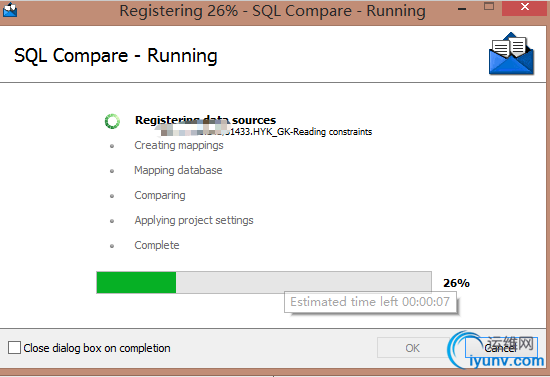The height and width of the screenshot is (377, 550).
Task: Minimize the SQL Compare window
Action: [462, 9]
